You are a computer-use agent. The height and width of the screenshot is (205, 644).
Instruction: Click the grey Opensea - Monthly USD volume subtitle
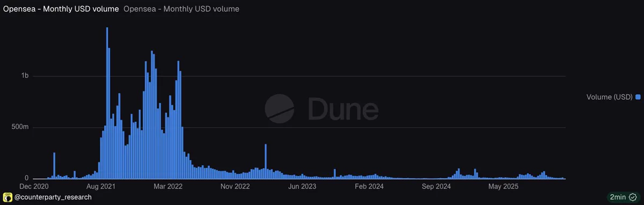[x=181, y=9]
